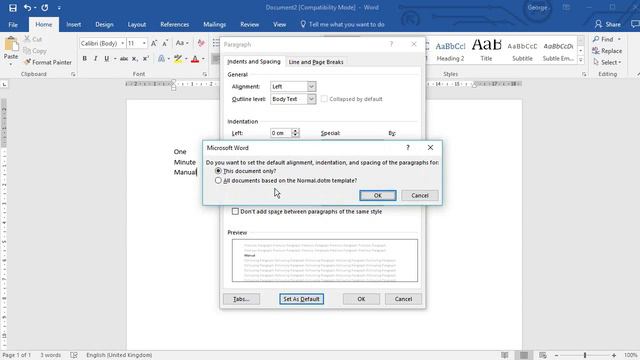Open the Styles pane launcher
The image size is (640, 360).
(x=584, y=74)
